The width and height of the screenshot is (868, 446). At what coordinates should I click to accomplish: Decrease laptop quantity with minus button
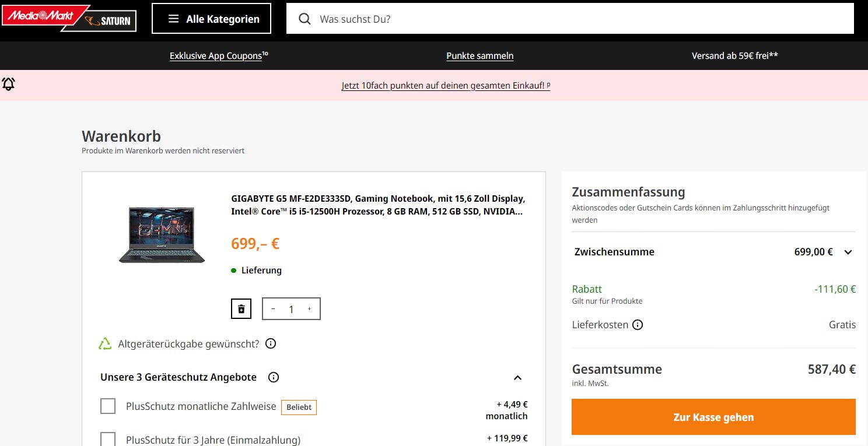273,309
